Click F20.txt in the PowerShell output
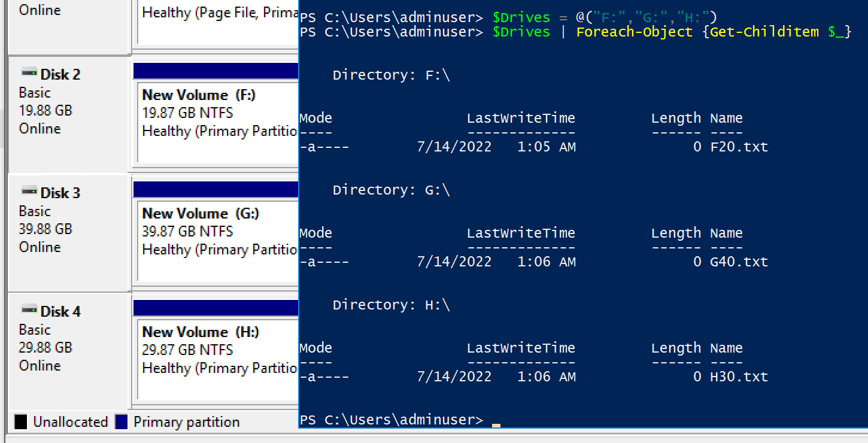Viewport: 868px width, 443px height. click(739, 147)
